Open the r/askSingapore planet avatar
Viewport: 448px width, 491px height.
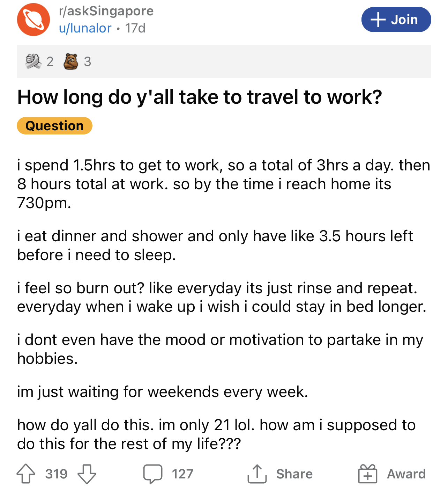point(33,20)
